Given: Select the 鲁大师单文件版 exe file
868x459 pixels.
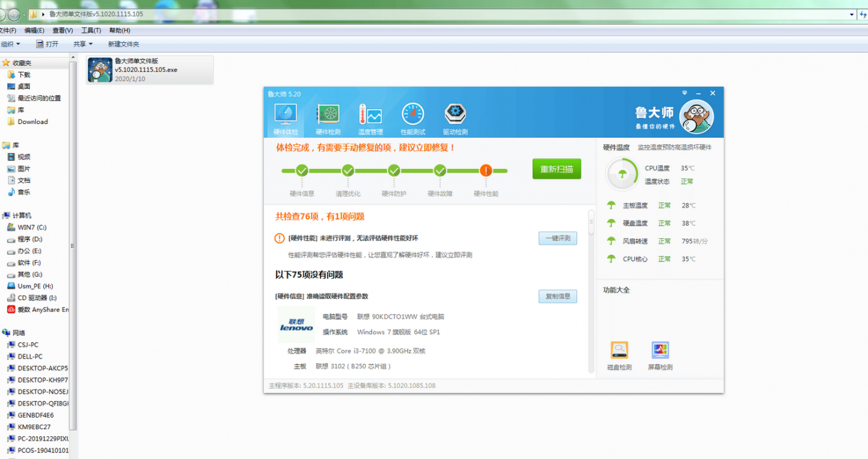Looking at the screenshot, I should [149, 70].
